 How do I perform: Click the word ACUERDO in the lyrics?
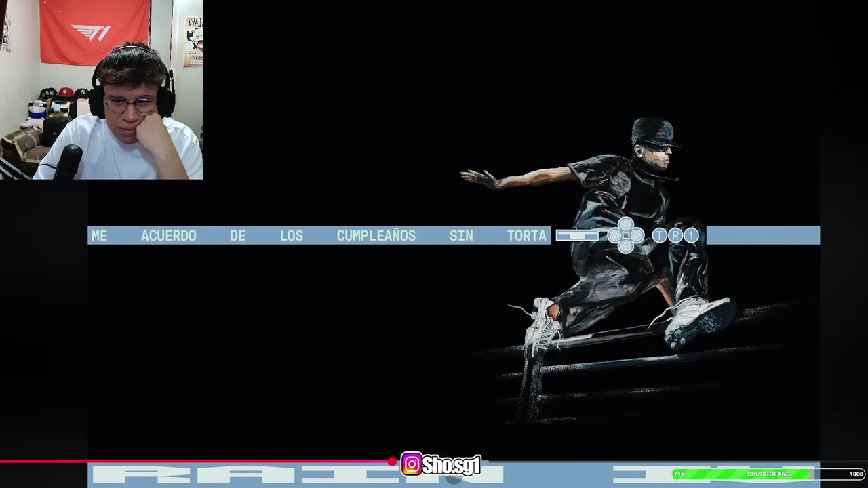click(168, 236)
